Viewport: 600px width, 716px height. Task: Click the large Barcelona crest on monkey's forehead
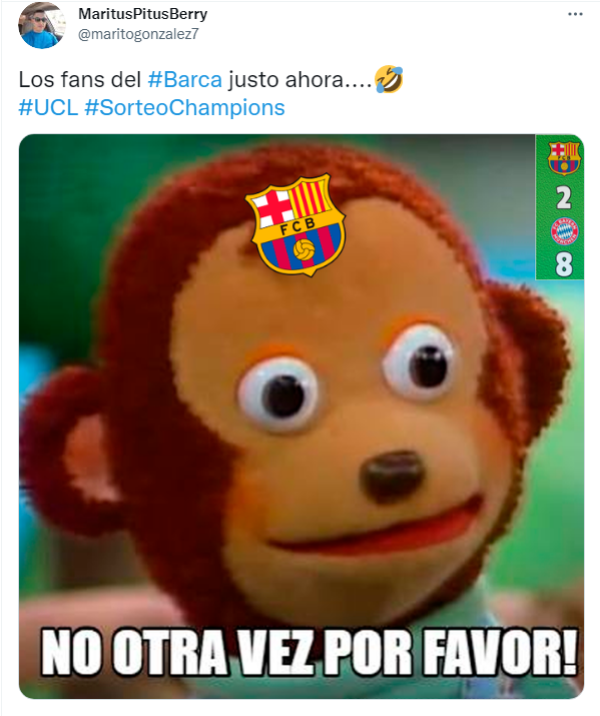click(295, 225)
